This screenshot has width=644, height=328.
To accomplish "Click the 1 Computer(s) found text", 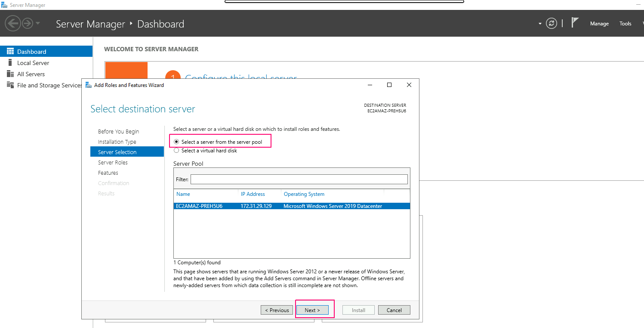I will point(197,263).
